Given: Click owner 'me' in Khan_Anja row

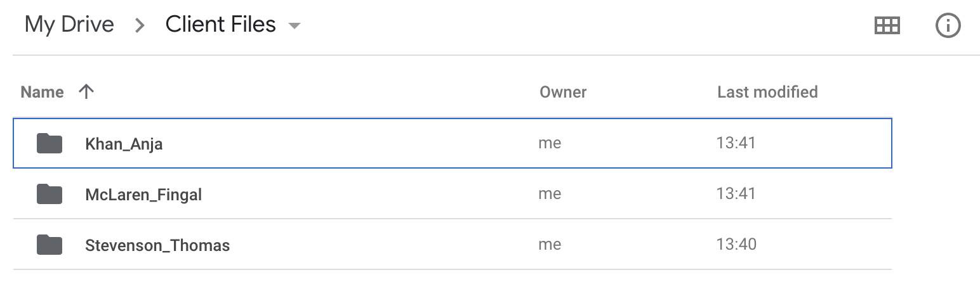Looking at the screenshot, I should tap(550, 143).
